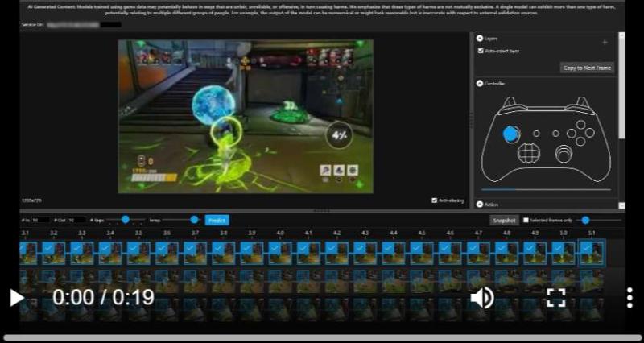Click the blue slider bar below the controller diagram
644x343 pixels.
tap(546, 189)
